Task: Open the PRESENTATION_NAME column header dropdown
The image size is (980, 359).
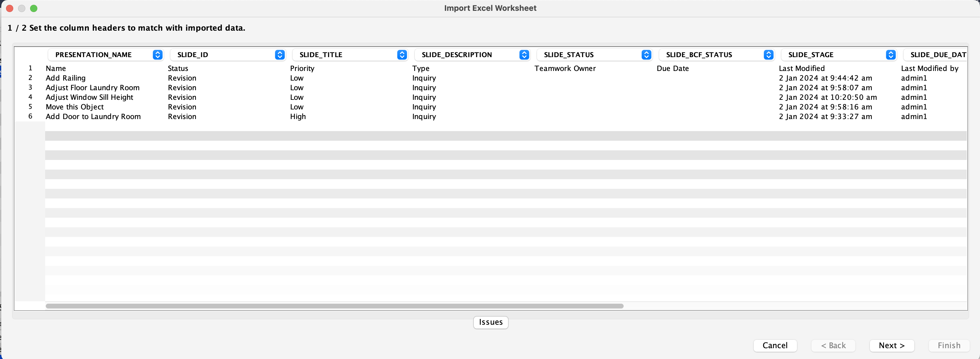Action: pyautogui.click(x=105, y=55)
